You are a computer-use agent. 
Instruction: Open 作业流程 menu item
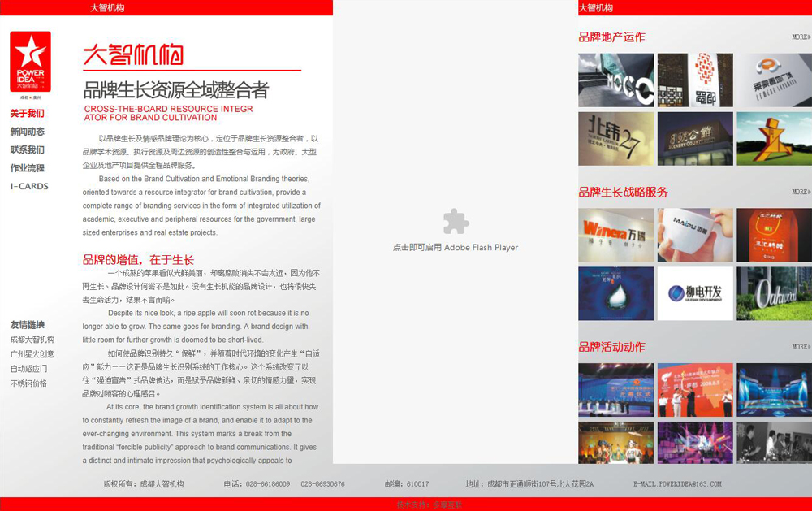(28, 168)
